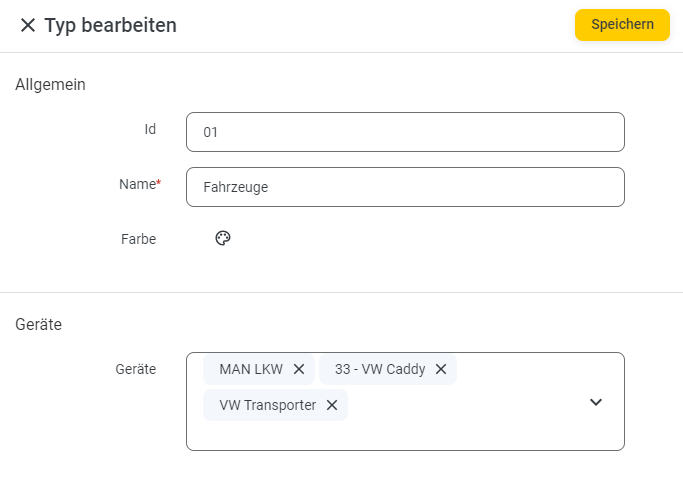Viewport: 683px width, 481px height.
Task: Select the MAN LKW chip label
Action: (x=251, y=369)
